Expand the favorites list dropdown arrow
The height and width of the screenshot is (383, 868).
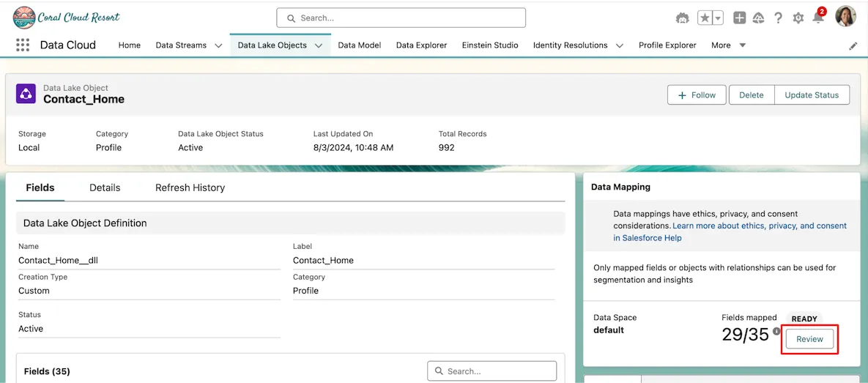[x=718, y=18]
